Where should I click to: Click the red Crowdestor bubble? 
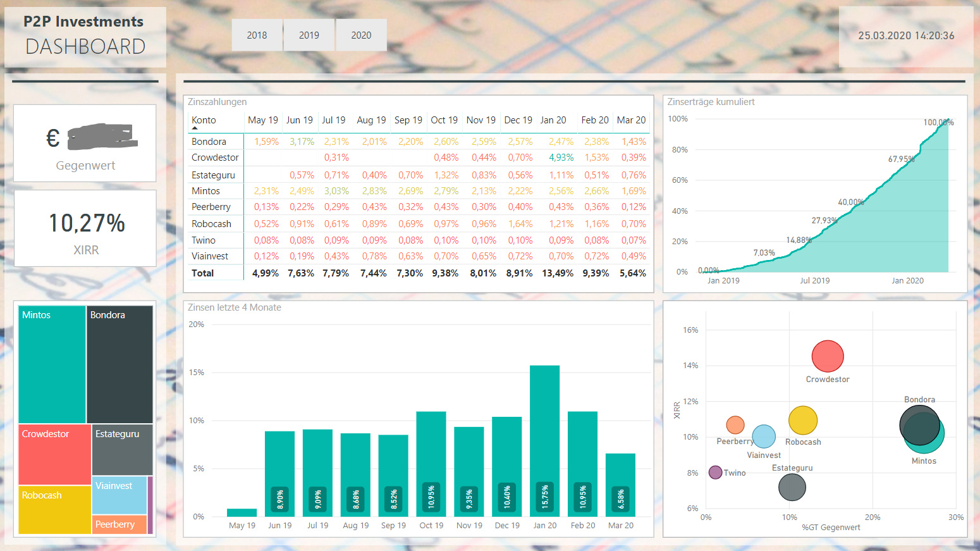(828, 356)
